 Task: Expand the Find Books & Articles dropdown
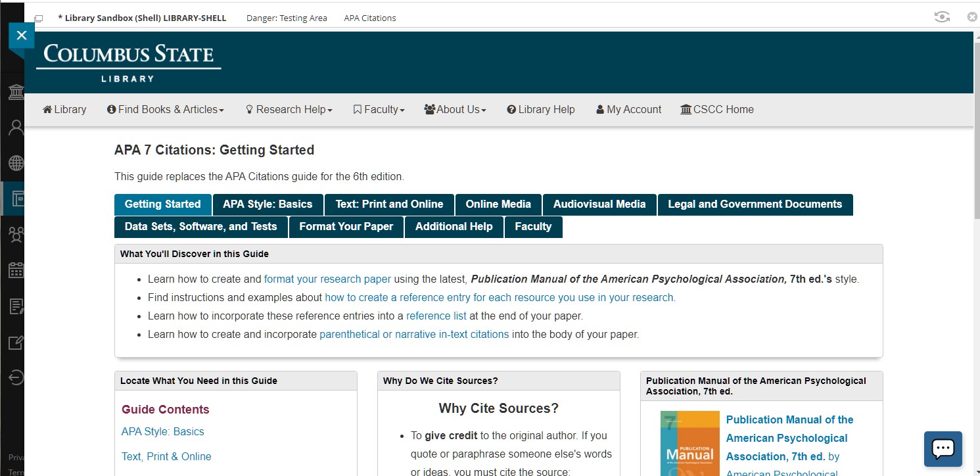(166, 110)
